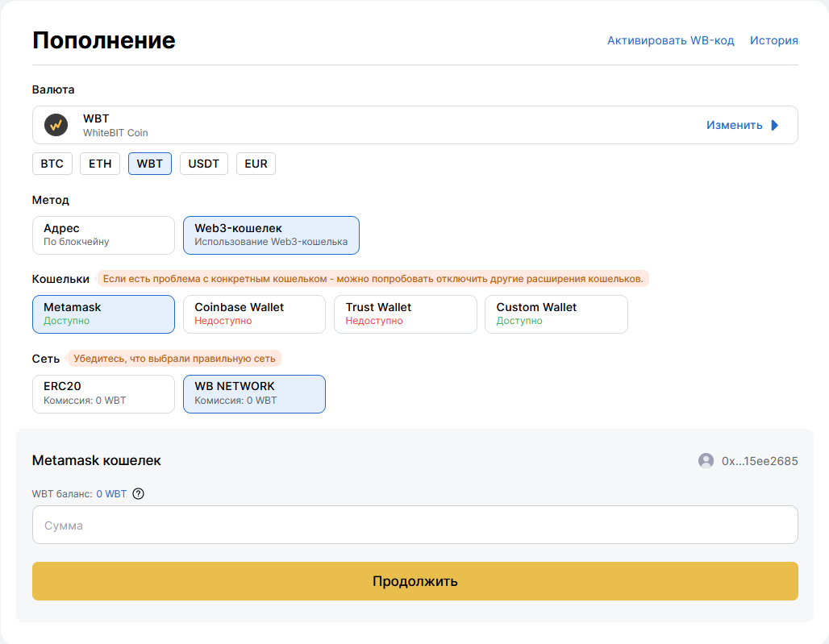
Task: Select the WBT quick currency chip
Action: (x=150, y=164)
